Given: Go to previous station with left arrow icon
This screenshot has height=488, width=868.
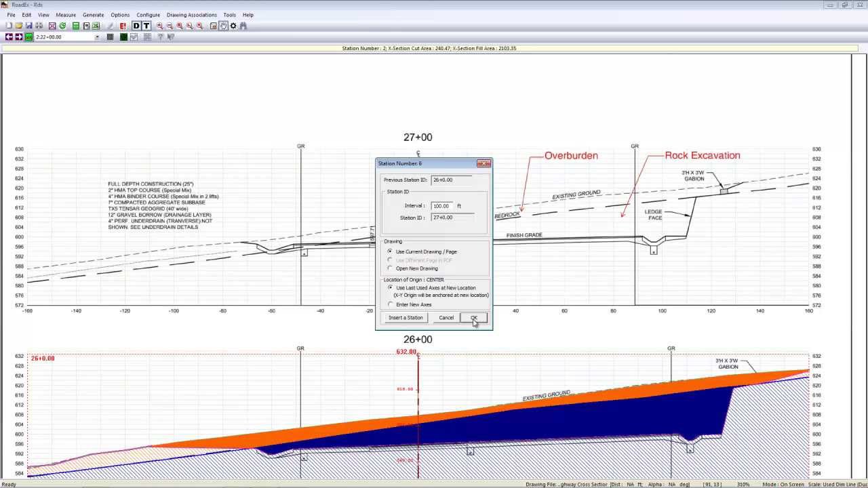Looking at the screenshot, I should [x=9, y=37].
